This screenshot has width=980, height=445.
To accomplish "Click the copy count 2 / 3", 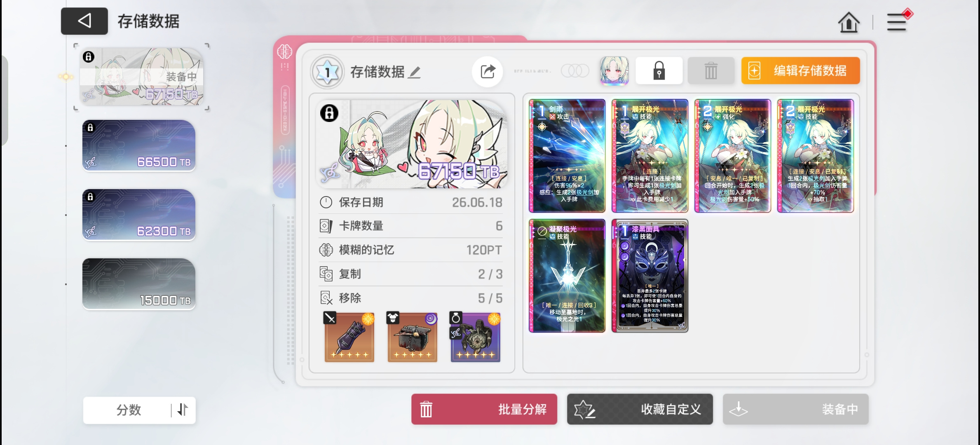I will 490,274.
